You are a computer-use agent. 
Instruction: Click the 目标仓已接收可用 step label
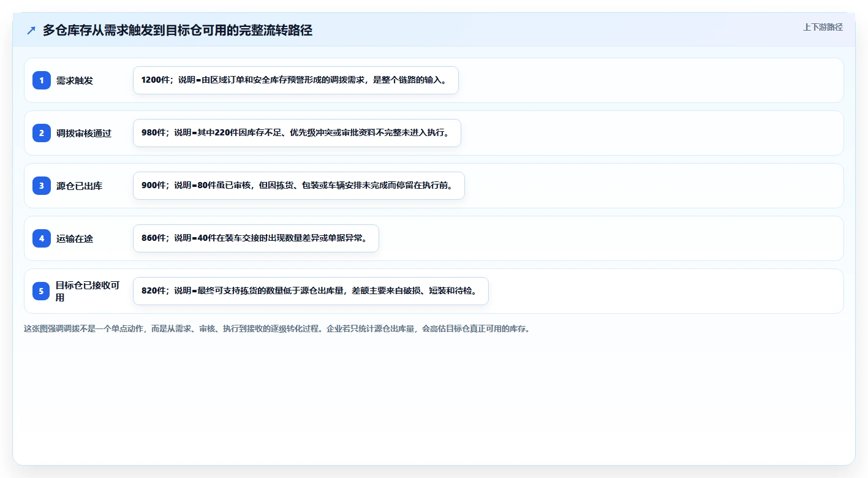coord(88,291)
